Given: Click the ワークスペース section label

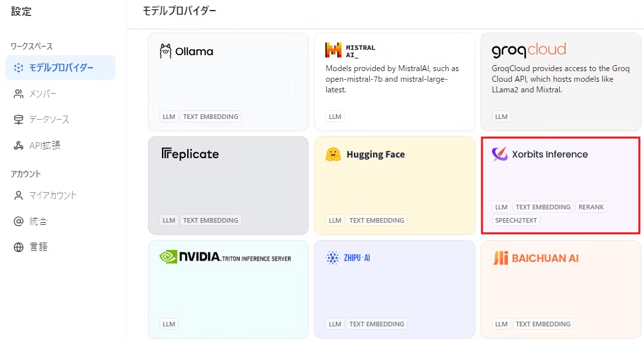Looking at the screenshot, I should coord(32,47).
